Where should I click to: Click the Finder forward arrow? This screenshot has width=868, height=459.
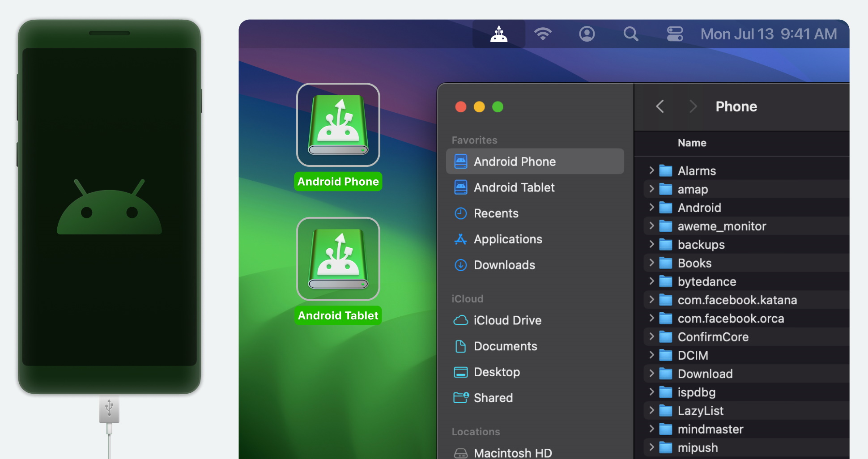point(693,106)
